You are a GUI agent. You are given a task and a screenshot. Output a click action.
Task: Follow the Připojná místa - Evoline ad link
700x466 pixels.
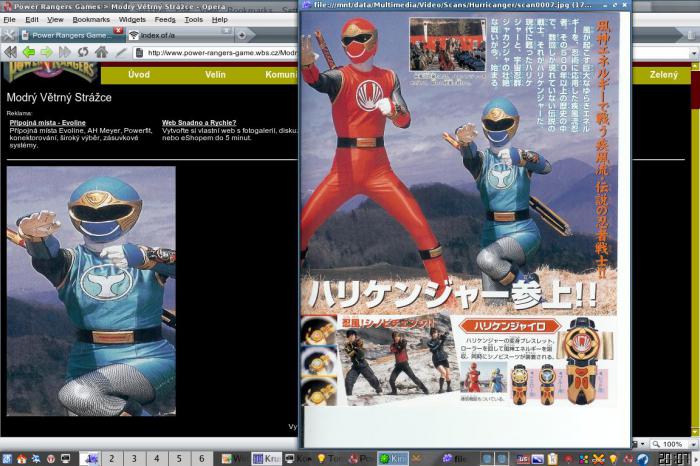47,122
